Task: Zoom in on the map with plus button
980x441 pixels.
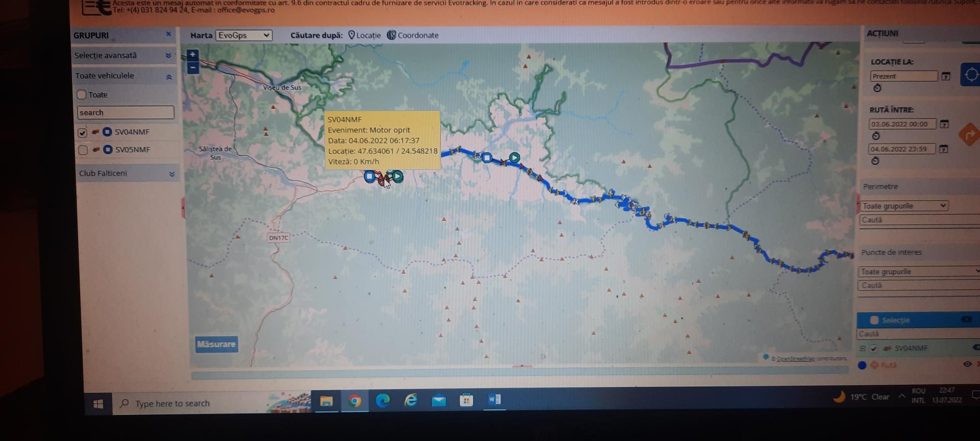Action: pyautogui.click(x=192, y=55)
